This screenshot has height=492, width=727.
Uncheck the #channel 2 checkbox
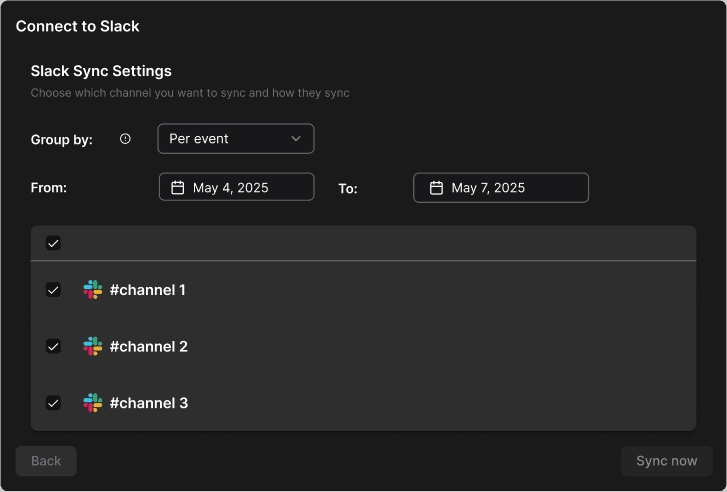53,346
